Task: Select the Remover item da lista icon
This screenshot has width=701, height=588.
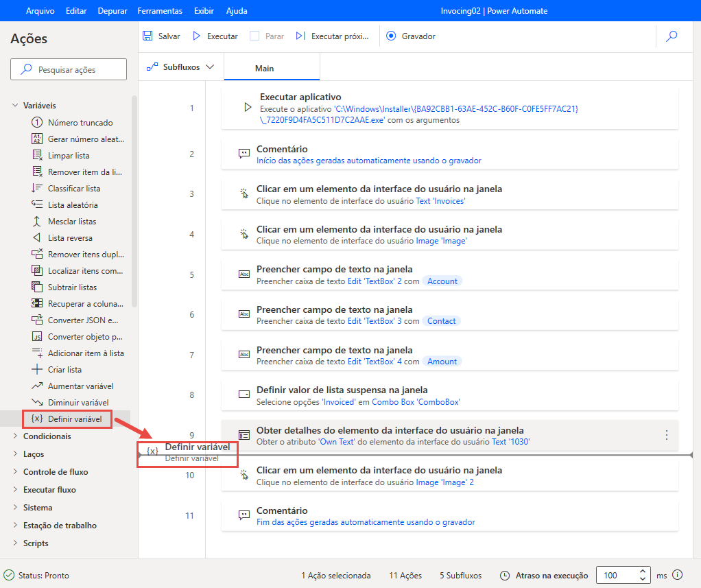Action: (36, 172)
